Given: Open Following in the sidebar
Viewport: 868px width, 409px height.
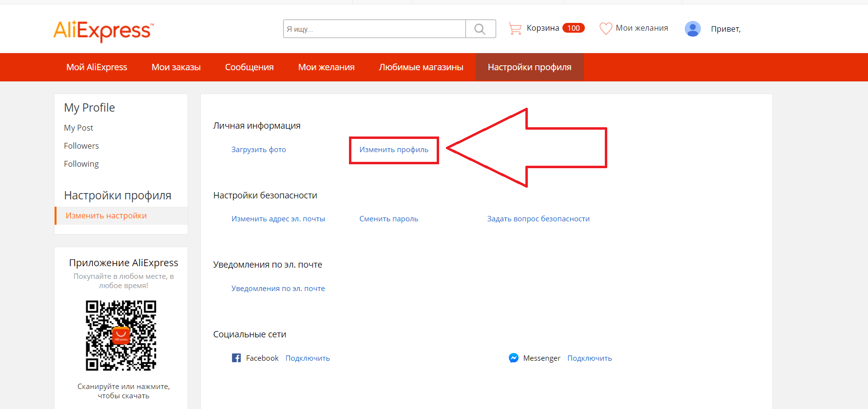Looking at the screenshot, I should (x=81, y=164).
